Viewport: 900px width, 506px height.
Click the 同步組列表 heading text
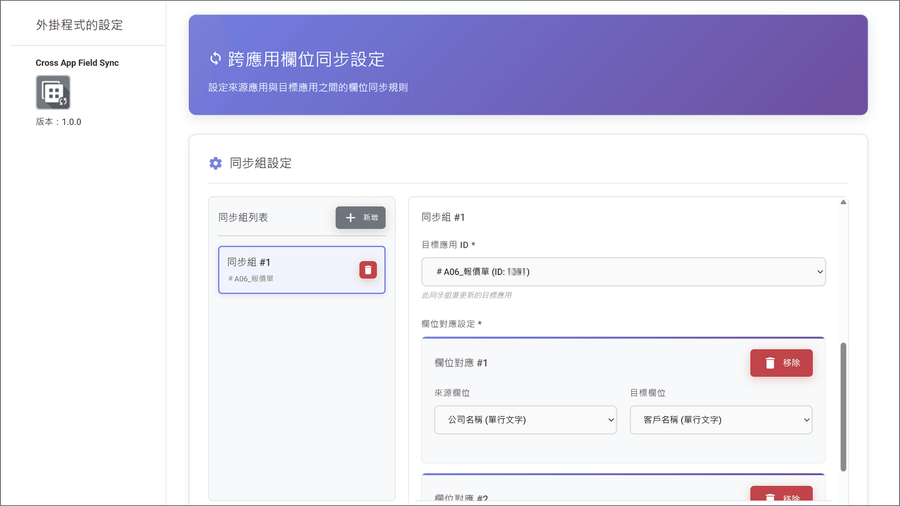[x=243, y=217]
